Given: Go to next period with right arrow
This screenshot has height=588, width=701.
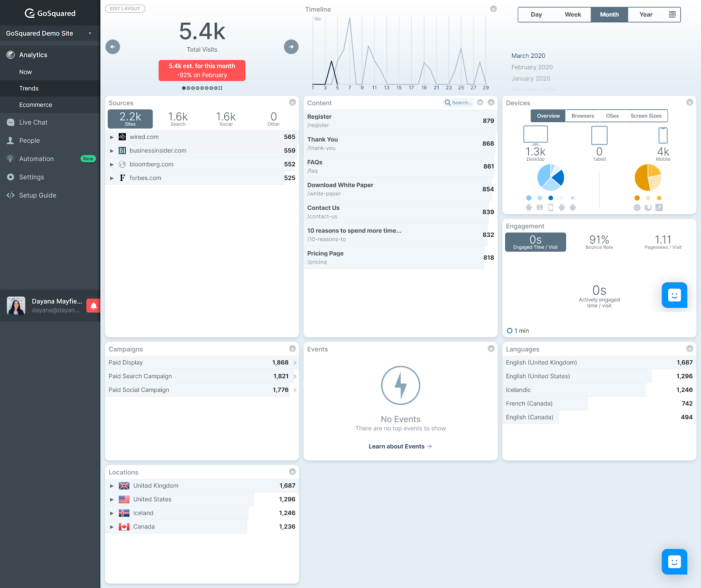Looking at the screenshot, I should [x=291, y=47].
